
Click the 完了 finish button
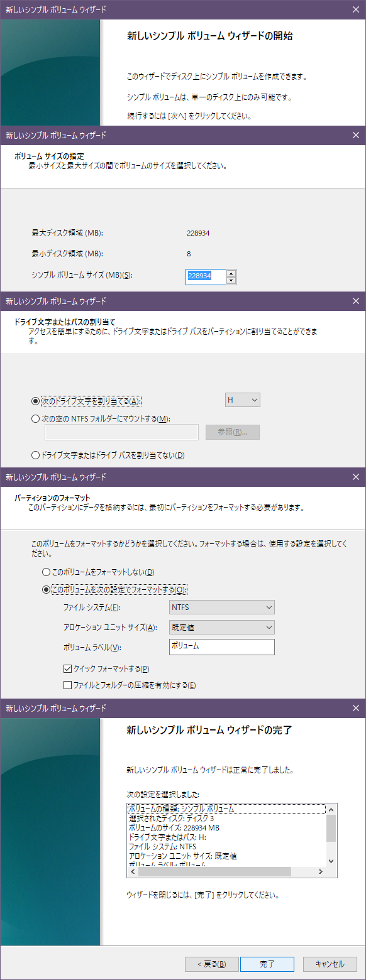tap(267, 964)
